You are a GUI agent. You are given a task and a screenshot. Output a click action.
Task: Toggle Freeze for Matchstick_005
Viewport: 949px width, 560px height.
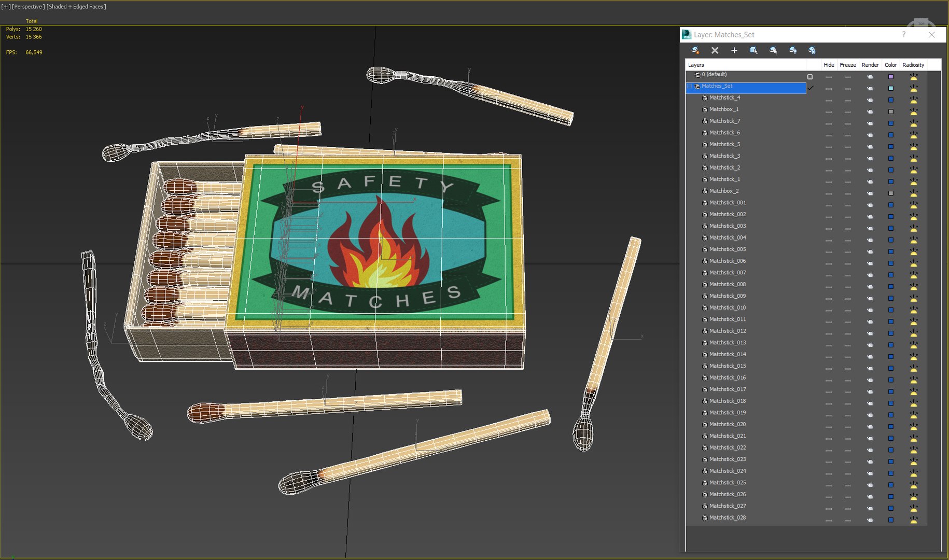tap(847, 252)
